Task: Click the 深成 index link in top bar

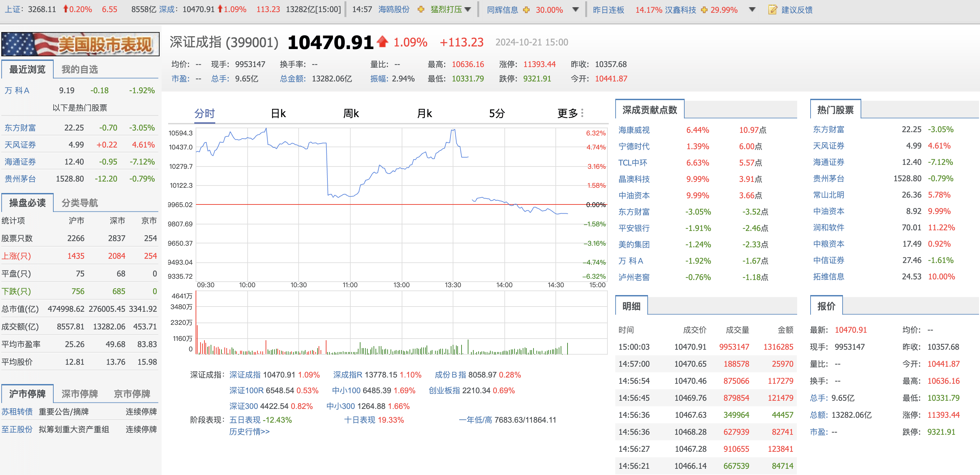Action: pyautogui.click(x=166, y=9)
